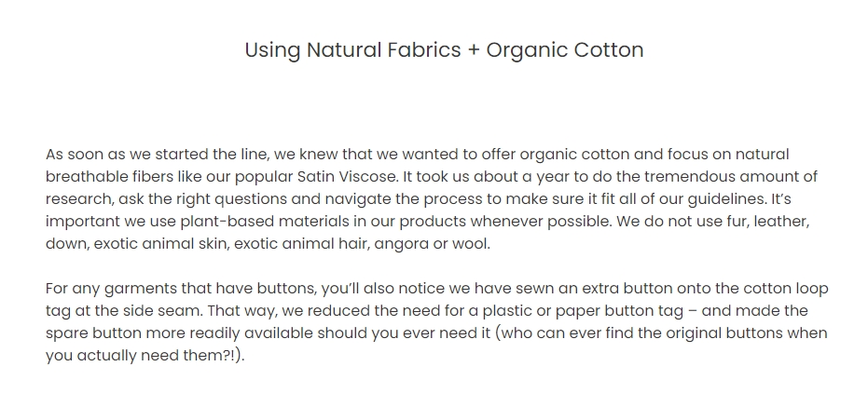Click the words 'you actually need them?!'
This screenshot has width=868, height=407.
click(x=140, y=356)
